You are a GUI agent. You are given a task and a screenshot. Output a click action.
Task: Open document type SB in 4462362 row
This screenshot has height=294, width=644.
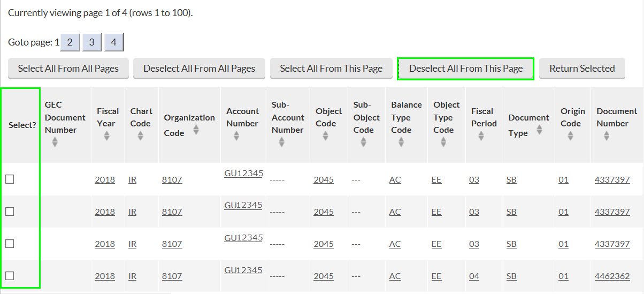coord(512,276)
